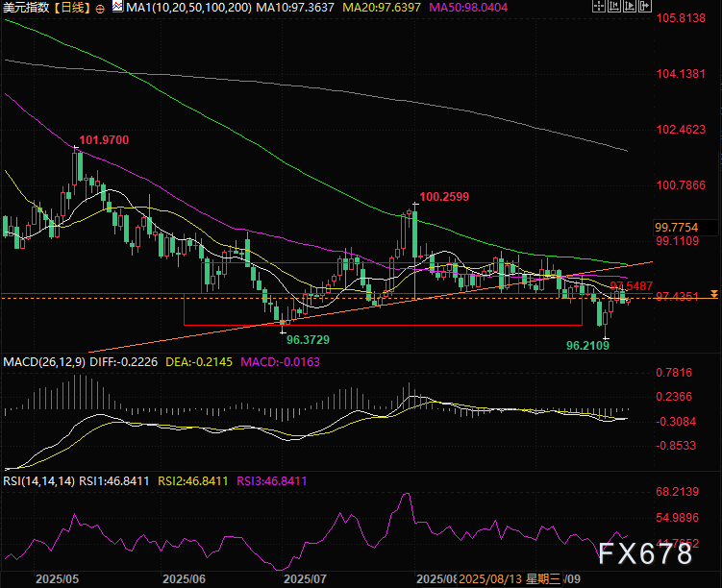Click the orange double-down arrow on price axis
Screen dimensions: 722x588
click(713, 293)
